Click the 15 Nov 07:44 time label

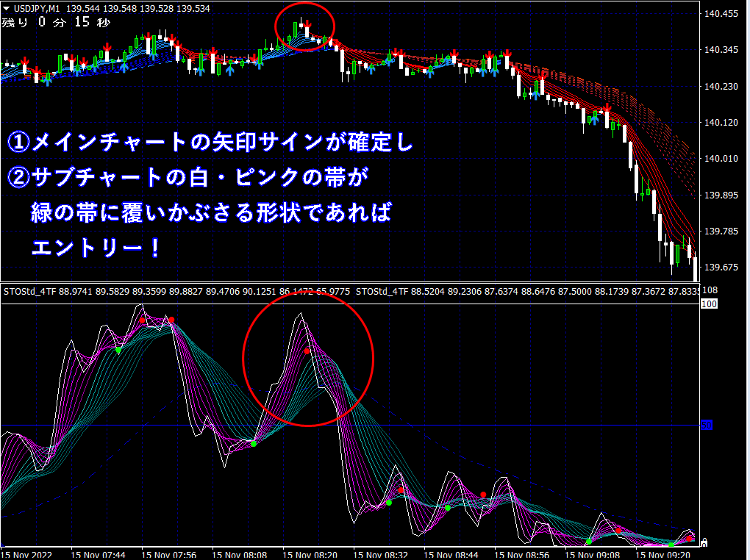coord(98,555)
